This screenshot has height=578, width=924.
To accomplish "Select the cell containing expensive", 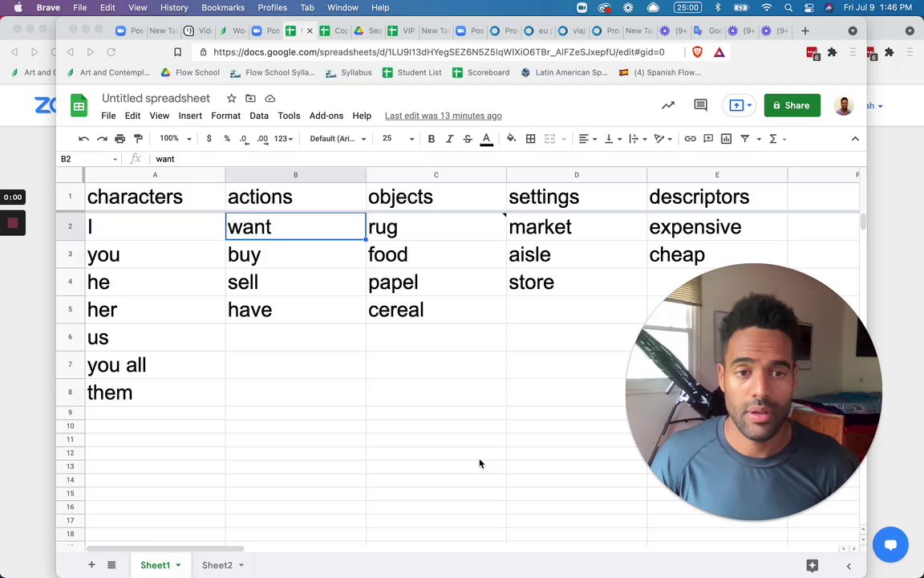I will [717, 227].
